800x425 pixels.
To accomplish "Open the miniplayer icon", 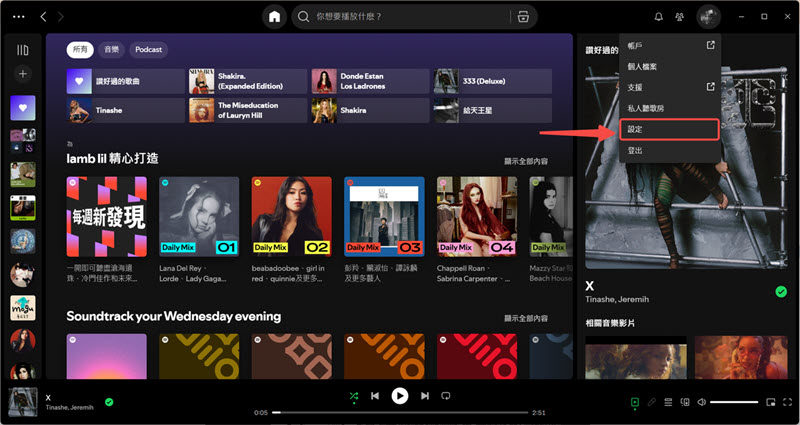I will tap(771, 403).
